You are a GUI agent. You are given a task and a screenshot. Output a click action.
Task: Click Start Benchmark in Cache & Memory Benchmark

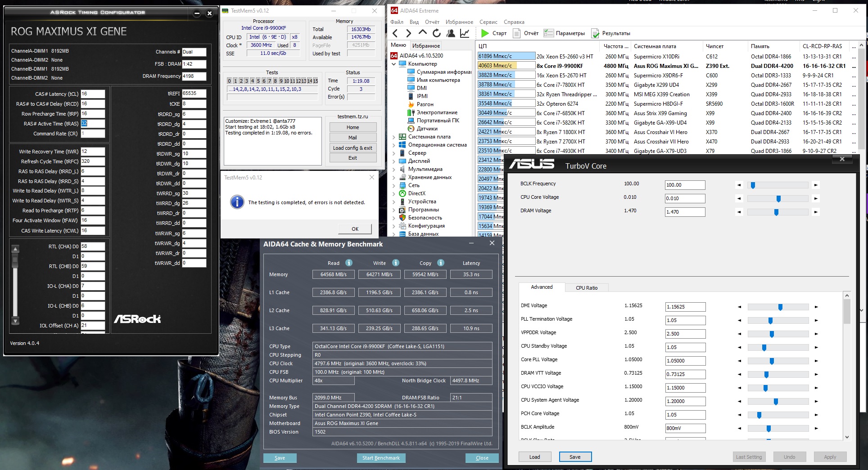coord(381,458)
